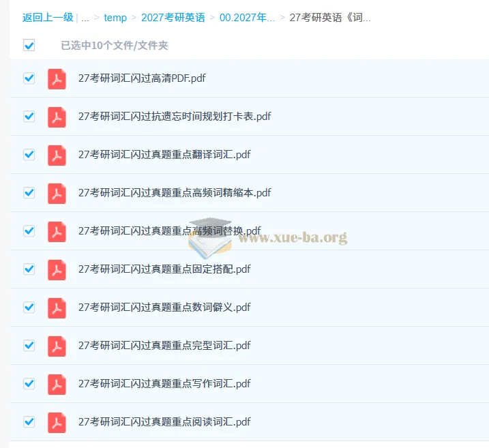The width and height of the screenshot is (489, 448).
Task: Open the temp folder breadcrumb
Action: [x=115, y=18]
